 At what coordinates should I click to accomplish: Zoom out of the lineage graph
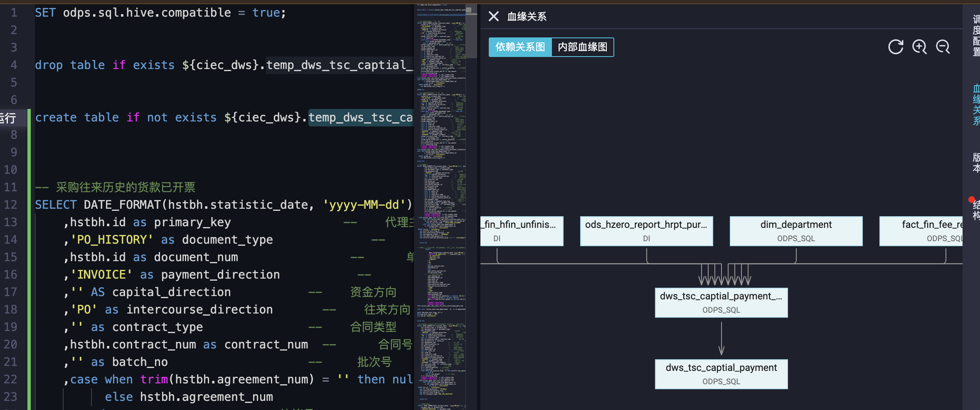click(x=943, y=47)
